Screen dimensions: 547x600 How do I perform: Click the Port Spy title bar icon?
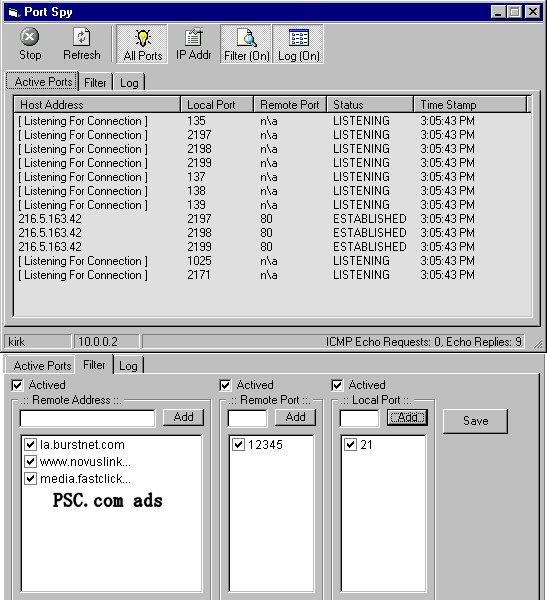pos(14,12)
